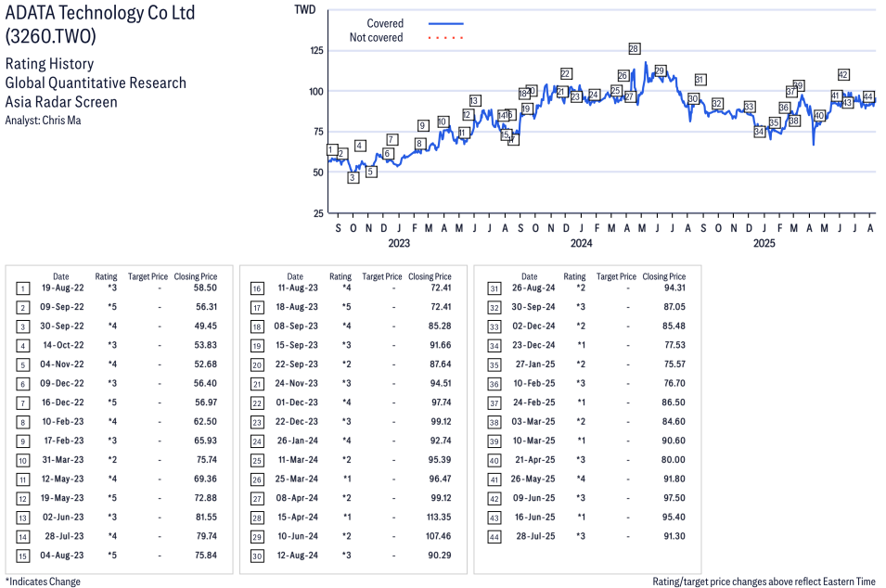
Task: Select the date 10-Mar-25
Action: coord(534,441)
